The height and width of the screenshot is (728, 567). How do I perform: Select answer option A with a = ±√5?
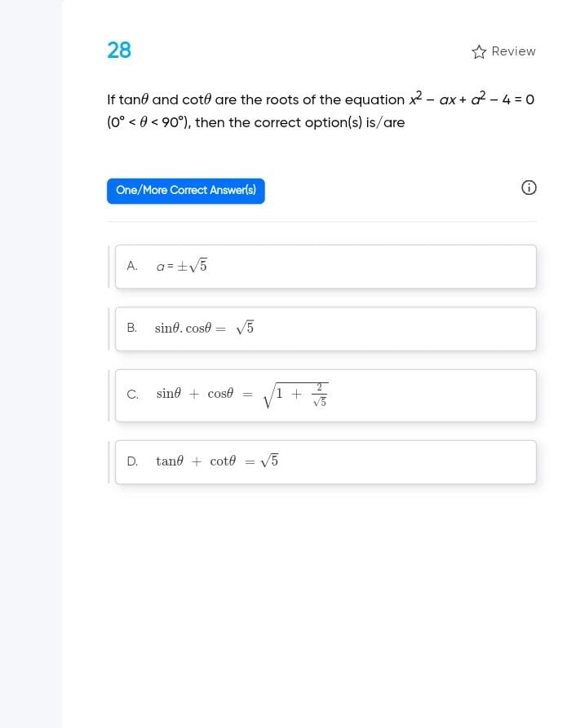[326, 266]
